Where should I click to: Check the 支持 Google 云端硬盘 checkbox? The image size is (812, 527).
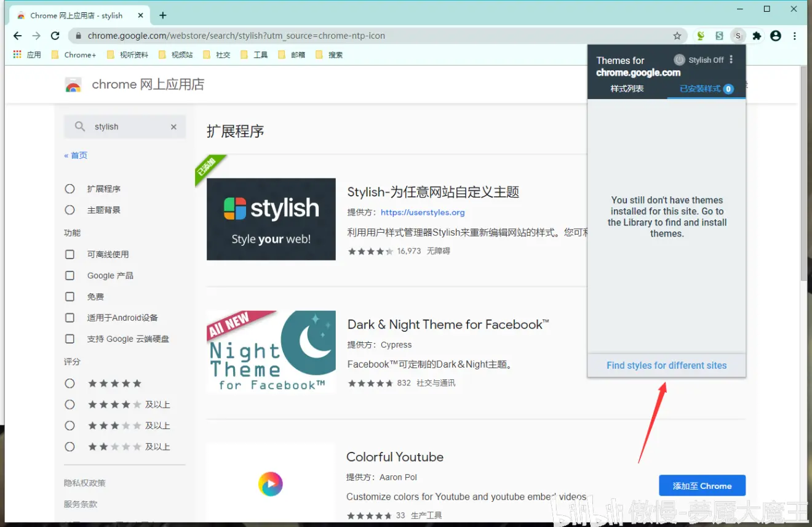[70, 339]
